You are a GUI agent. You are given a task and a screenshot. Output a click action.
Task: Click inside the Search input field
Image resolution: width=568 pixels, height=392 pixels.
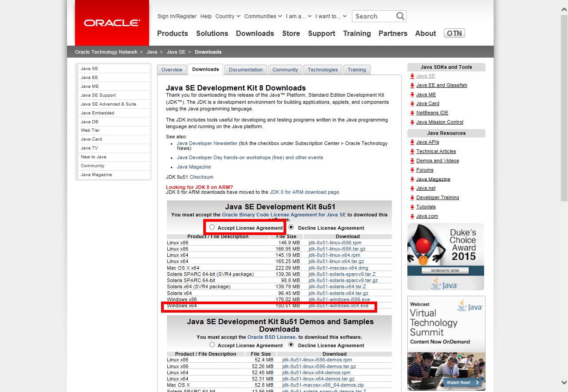coord(374,16)
